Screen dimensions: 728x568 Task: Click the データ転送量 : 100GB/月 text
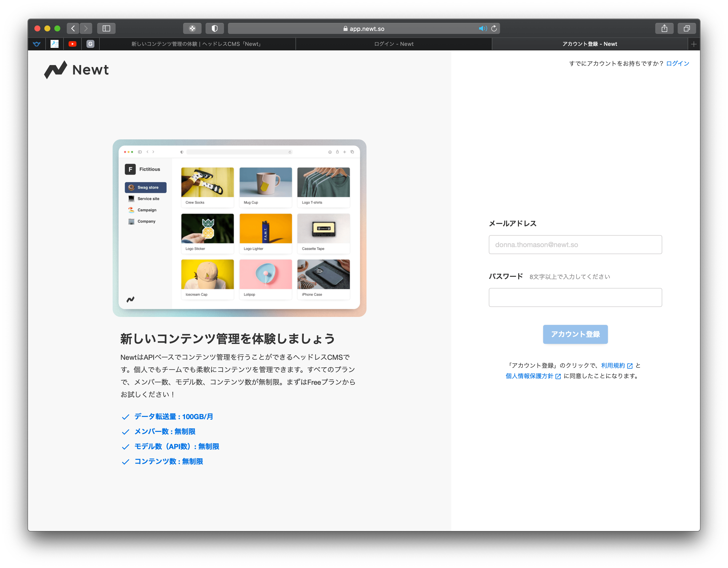pyautogui.click(x=174, y=417)
